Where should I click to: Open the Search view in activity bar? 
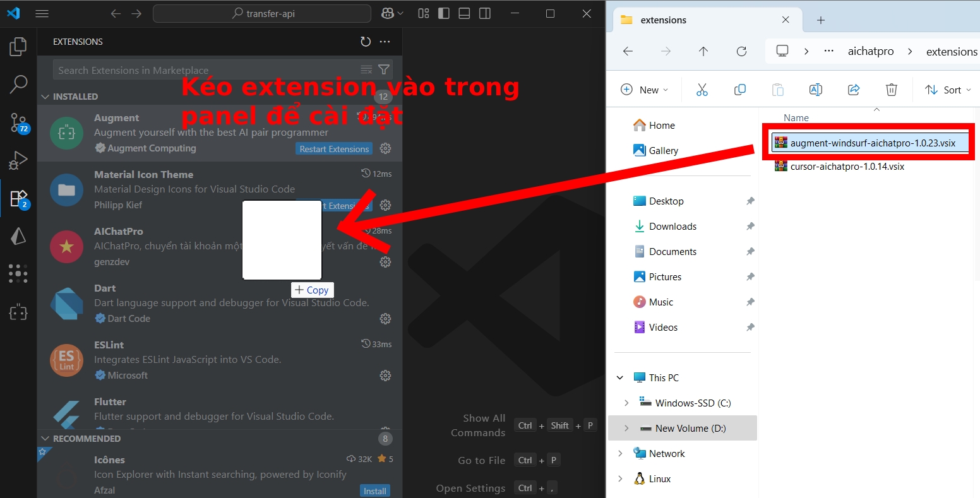[x=18, y=84]
